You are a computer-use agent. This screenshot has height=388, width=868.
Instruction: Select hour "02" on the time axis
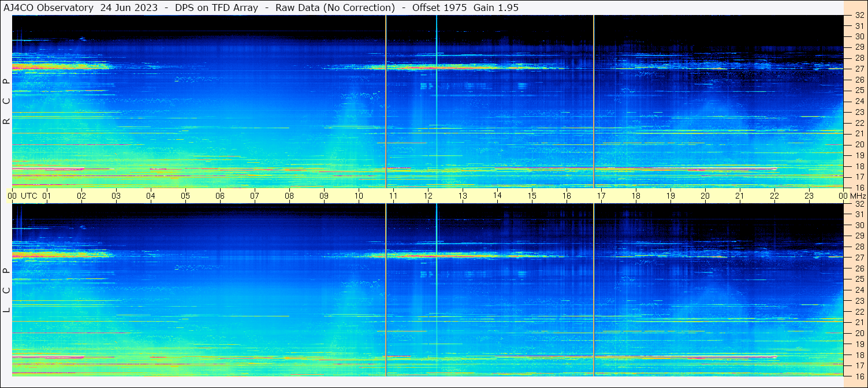pos(81,196)
